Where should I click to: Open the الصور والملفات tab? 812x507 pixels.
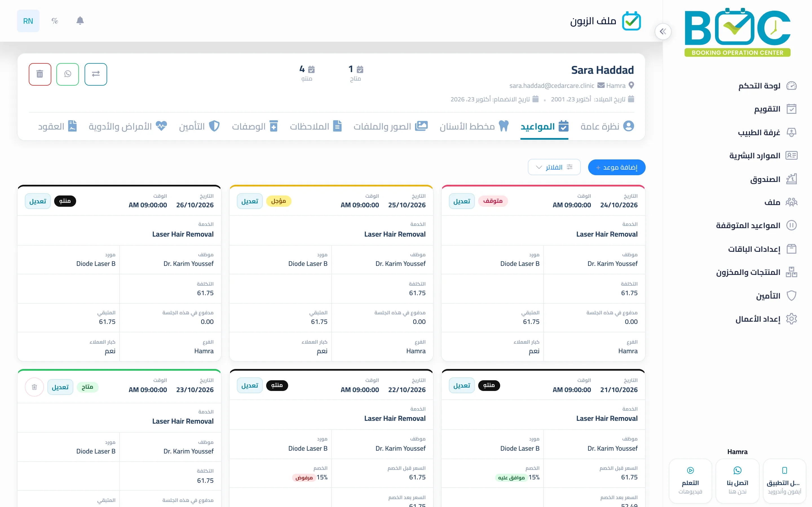click(x=390, y=126)
